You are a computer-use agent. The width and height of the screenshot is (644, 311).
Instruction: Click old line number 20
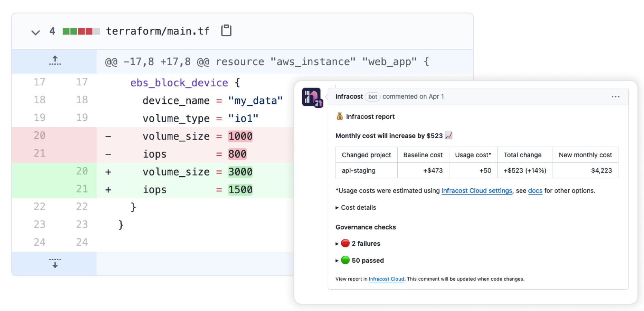click(x=39, y=135)
